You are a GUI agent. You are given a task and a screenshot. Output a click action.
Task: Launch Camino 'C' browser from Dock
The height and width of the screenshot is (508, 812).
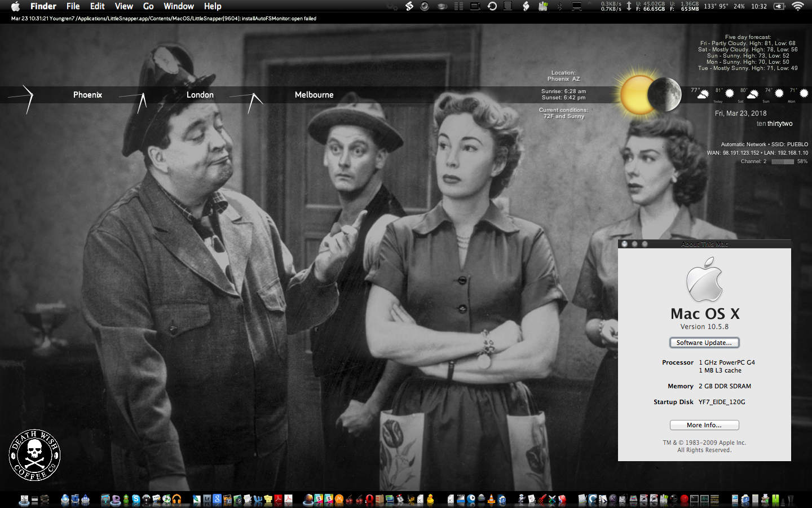coord(592,500)
